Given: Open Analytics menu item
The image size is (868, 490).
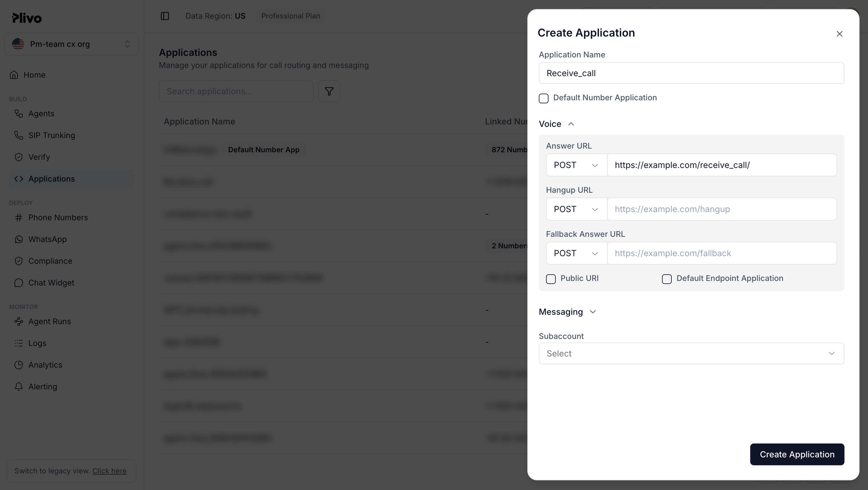Looking at the screenshot, I should (x=72, y=365).
